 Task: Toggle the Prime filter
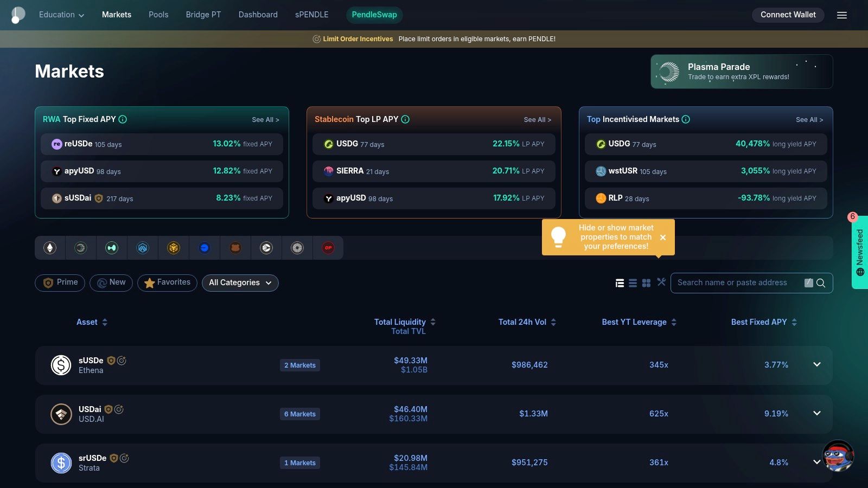[60, 282]
